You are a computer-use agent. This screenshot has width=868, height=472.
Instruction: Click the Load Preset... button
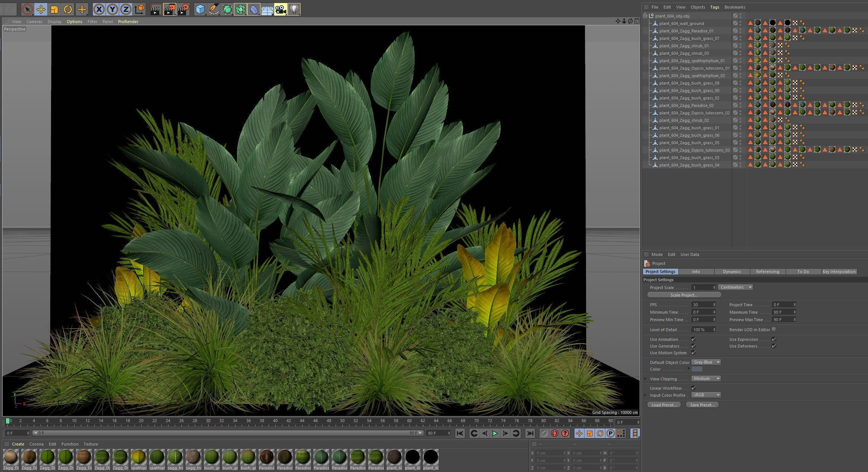[x=664, y=405]
